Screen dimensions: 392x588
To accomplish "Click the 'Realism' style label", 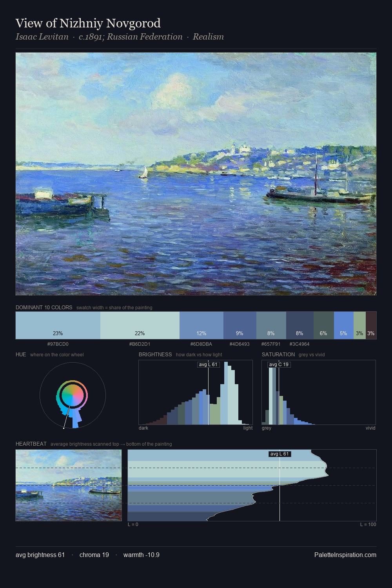I will click(208, 36).
